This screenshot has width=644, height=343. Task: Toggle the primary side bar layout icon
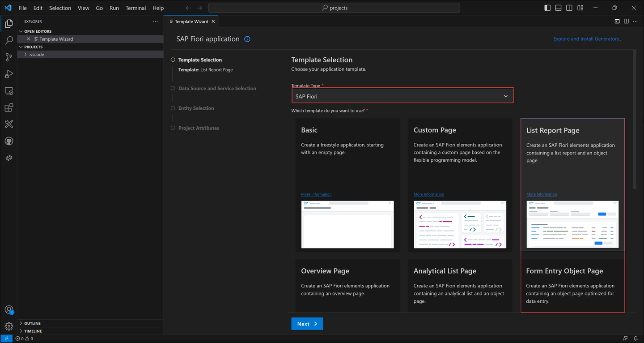tap(547, 8)
